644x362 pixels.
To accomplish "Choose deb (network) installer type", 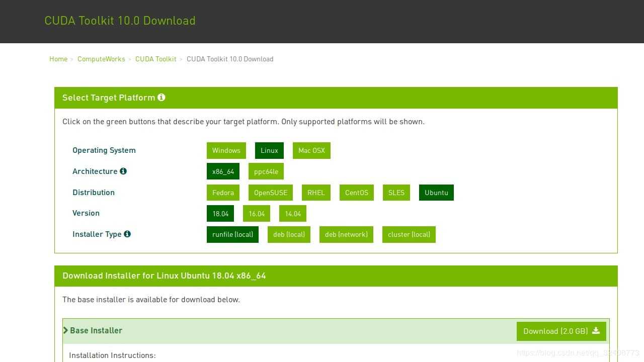I will [x=346, y=234].
